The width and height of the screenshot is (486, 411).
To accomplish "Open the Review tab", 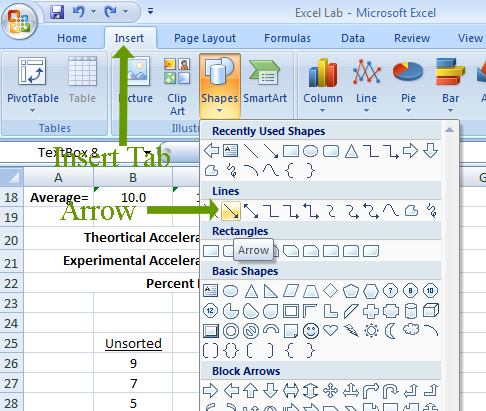I will pyautogui.click(x=412, y=38).
